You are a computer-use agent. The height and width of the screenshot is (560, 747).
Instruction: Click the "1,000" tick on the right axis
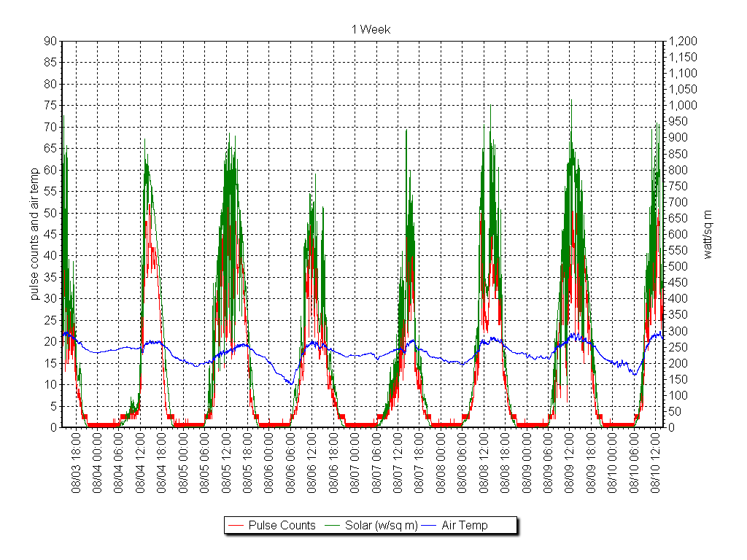pyautogui.click(x=683, y=105)
